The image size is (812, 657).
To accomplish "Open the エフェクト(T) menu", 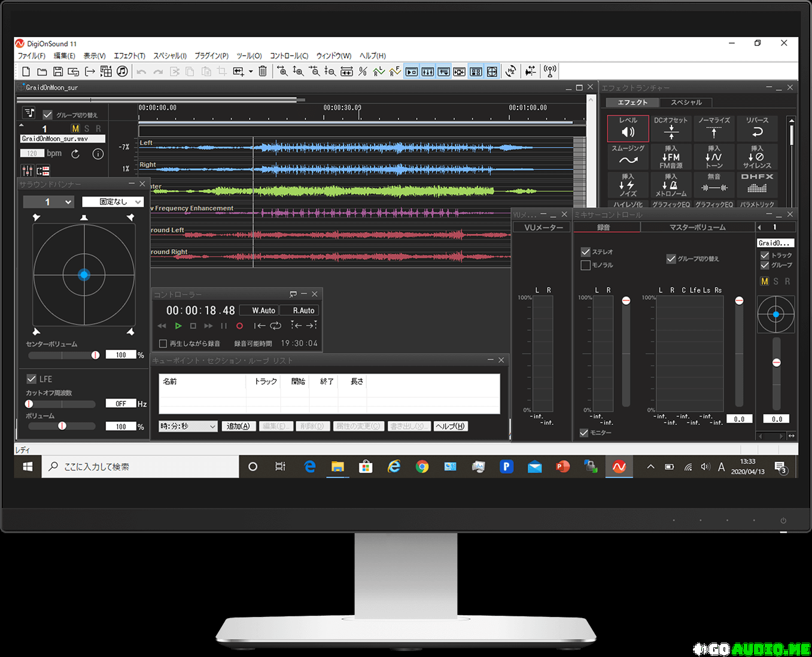I will (x=129, y=56).
